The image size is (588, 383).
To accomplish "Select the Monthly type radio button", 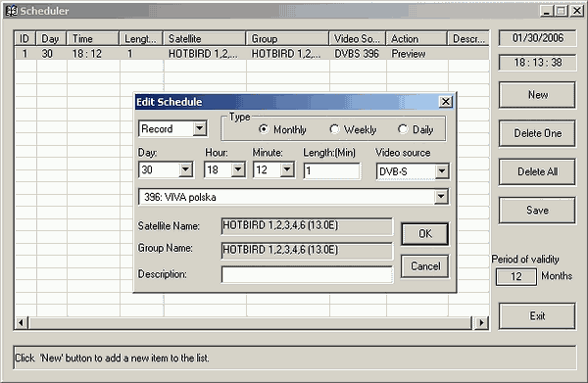I will [x=264, y=129].
